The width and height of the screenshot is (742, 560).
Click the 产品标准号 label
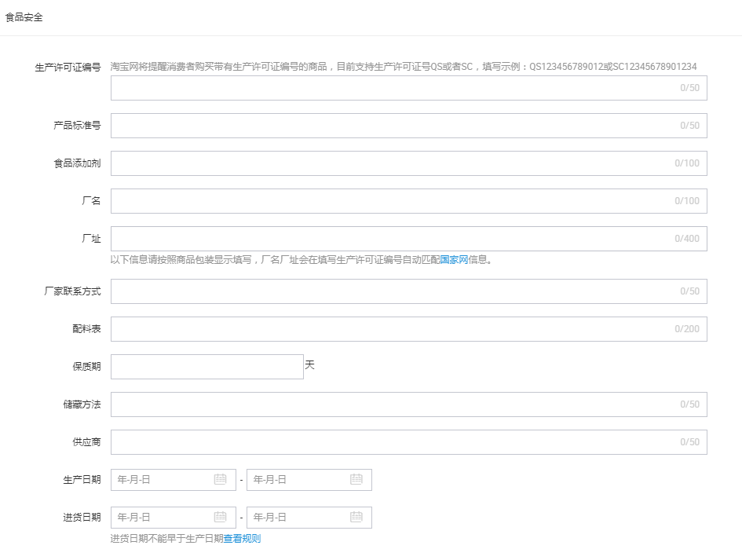click(x=77, y=126)
